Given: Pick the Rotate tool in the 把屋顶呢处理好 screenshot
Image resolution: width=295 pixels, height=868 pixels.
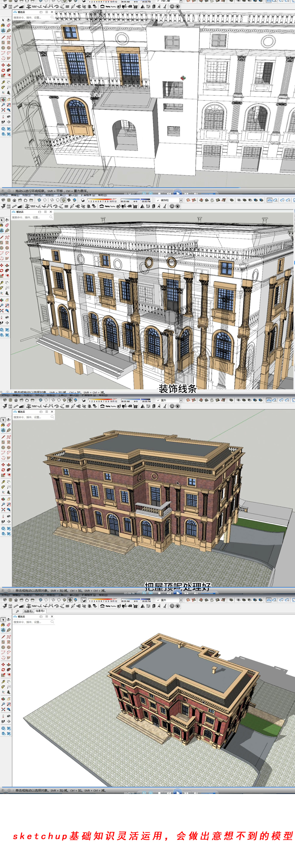Looking at the screenshot, I should (x=3, y=470).
